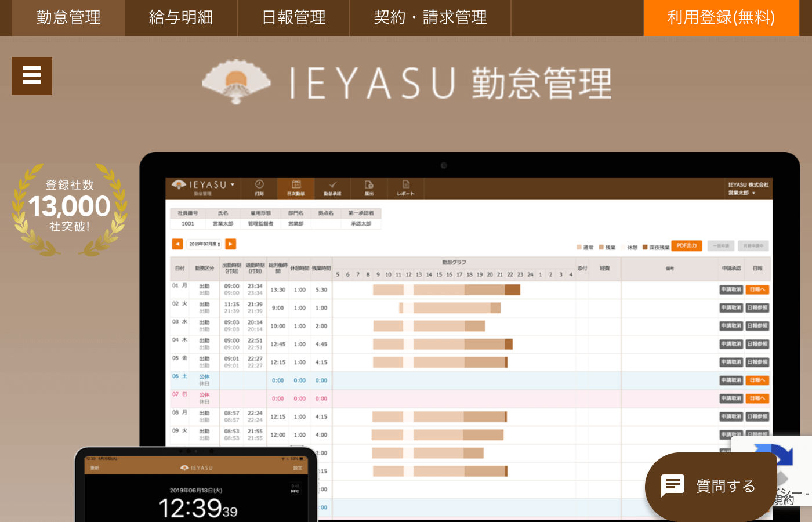The height and width of the screenshot is (522, 812).
Task: Open the 質問する chat button
Action: [711, 486]
